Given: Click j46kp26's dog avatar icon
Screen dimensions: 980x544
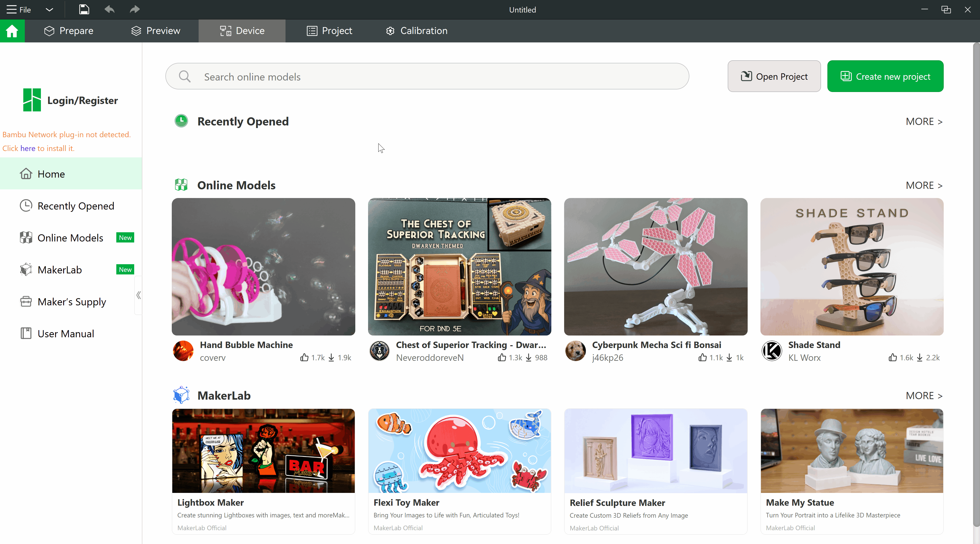Looking at the screenshot, I should 576,351.
